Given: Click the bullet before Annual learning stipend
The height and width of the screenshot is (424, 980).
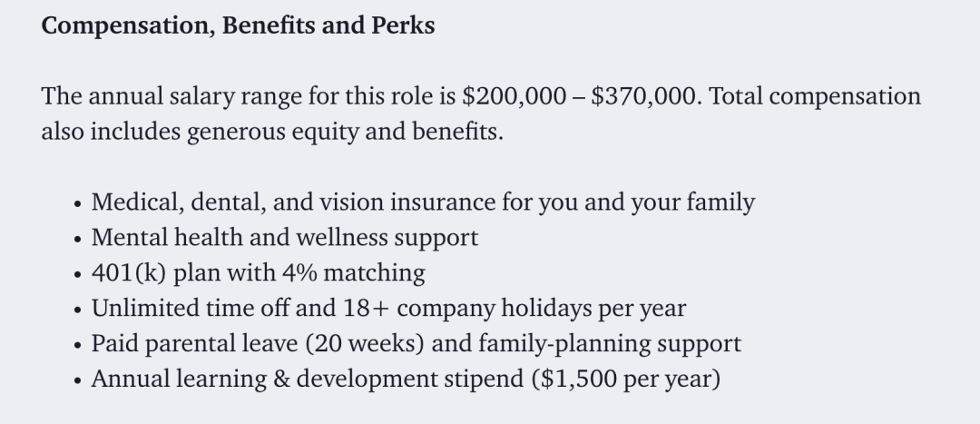Looking at the screenshot, I should 77,380.
